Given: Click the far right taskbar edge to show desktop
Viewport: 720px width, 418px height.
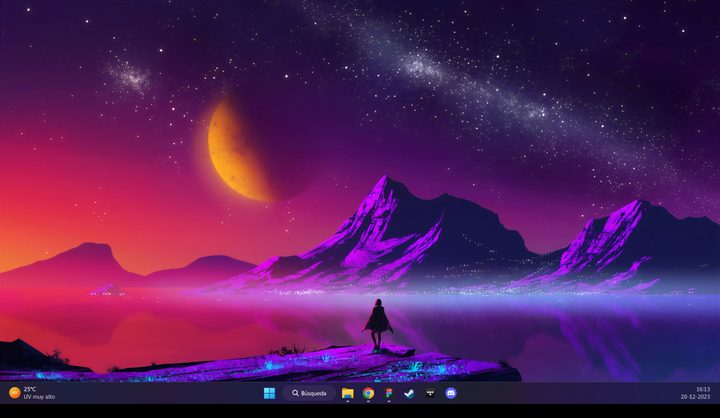Looking at the screenshot, I should (717, 393).
